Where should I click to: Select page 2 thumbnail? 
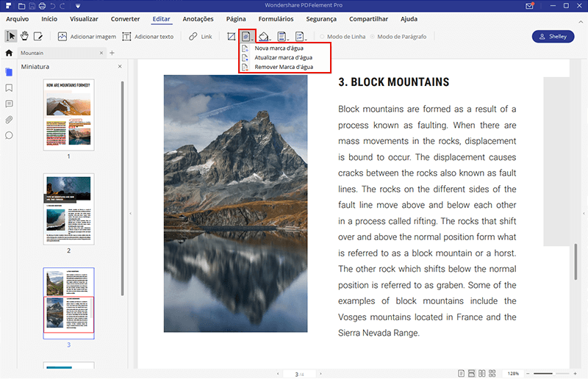[x=68, y=209]
